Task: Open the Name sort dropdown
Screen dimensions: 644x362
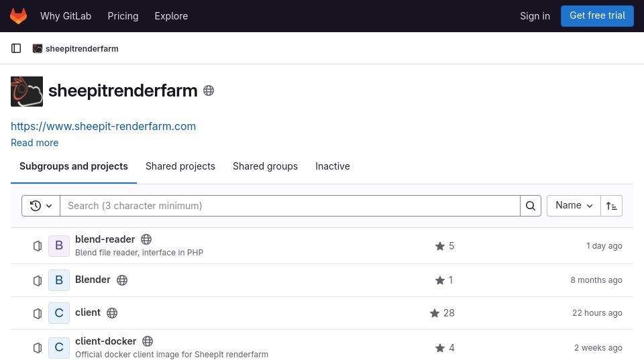Action: point(574,206)
